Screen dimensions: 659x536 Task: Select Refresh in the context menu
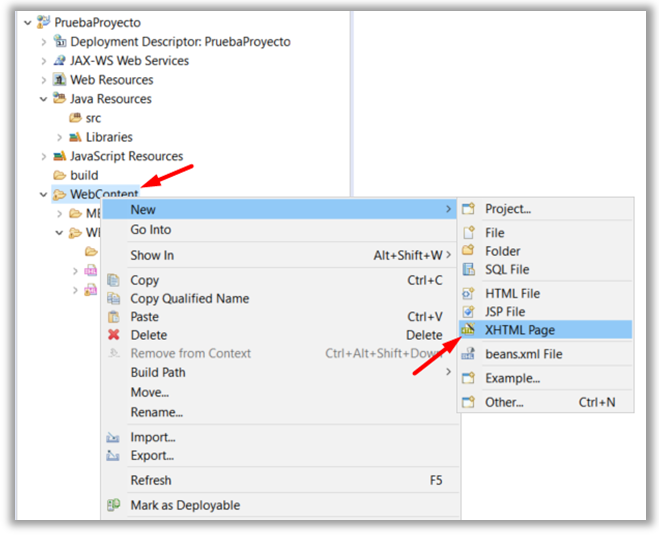tap(150, 480)
